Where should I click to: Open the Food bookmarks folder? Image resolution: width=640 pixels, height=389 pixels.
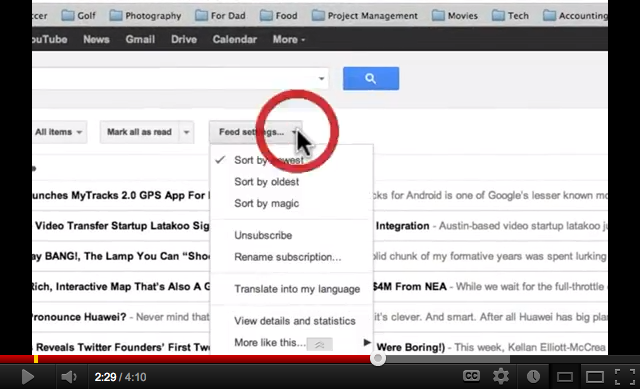(x=279, y=16)
